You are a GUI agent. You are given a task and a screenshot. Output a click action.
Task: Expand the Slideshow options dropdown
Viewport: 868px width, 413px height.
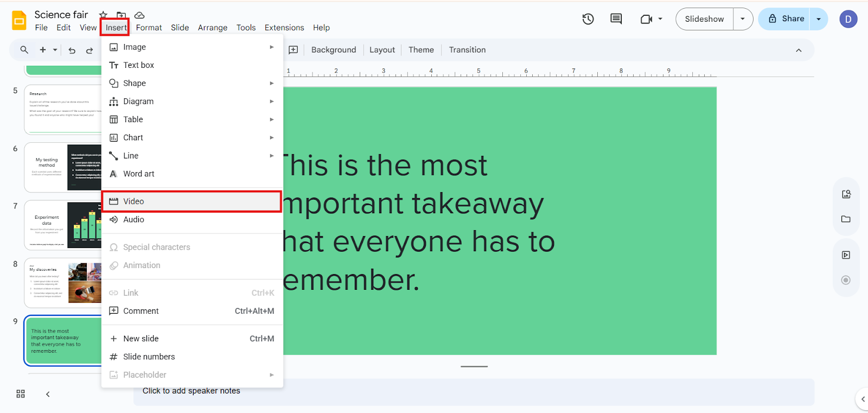(x=743, y=19)
